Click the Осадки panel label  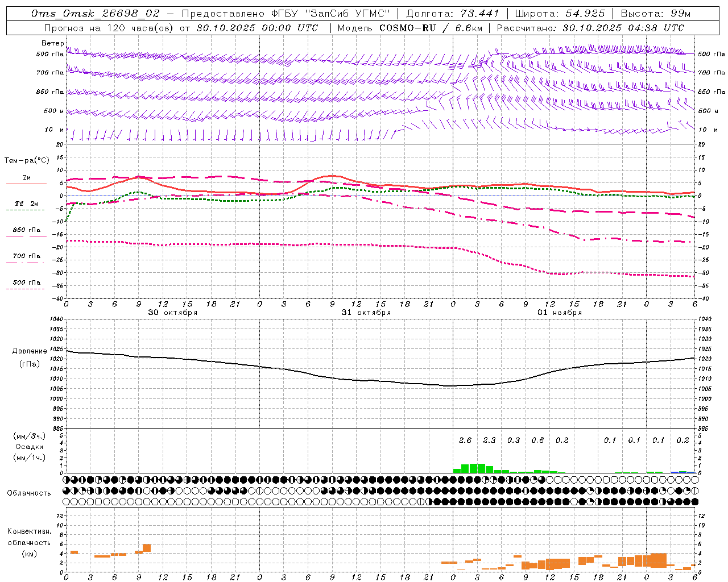(30, 447)
